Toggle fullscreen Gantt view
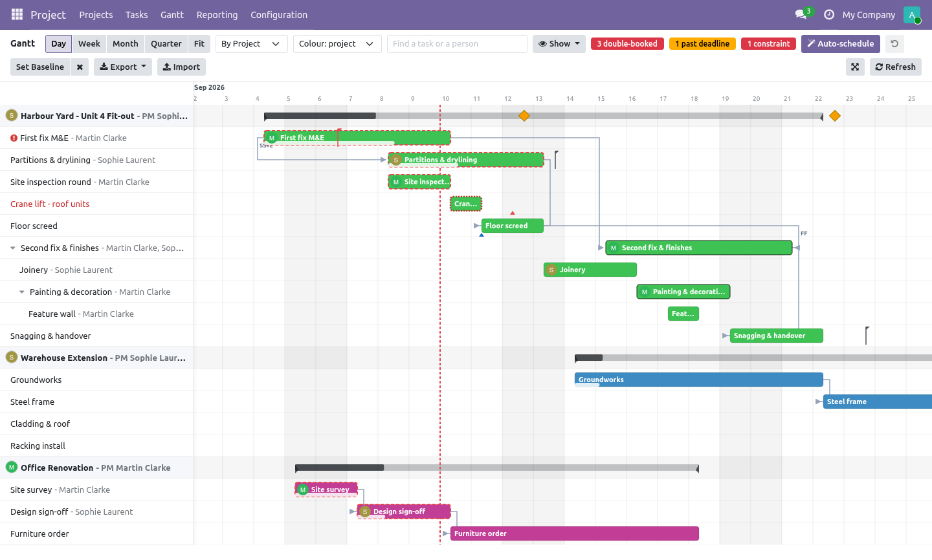This screenshot has height=560, width=932. [855, 67]
